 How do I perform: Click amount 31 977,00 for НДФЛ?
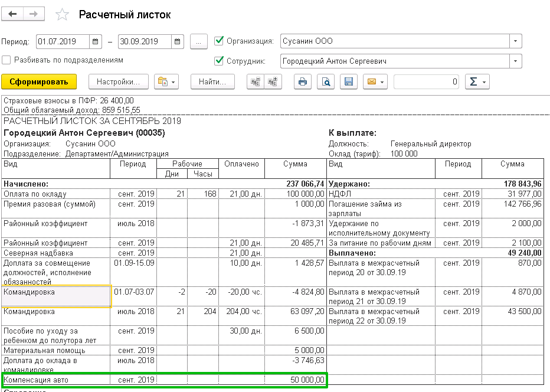525,194
